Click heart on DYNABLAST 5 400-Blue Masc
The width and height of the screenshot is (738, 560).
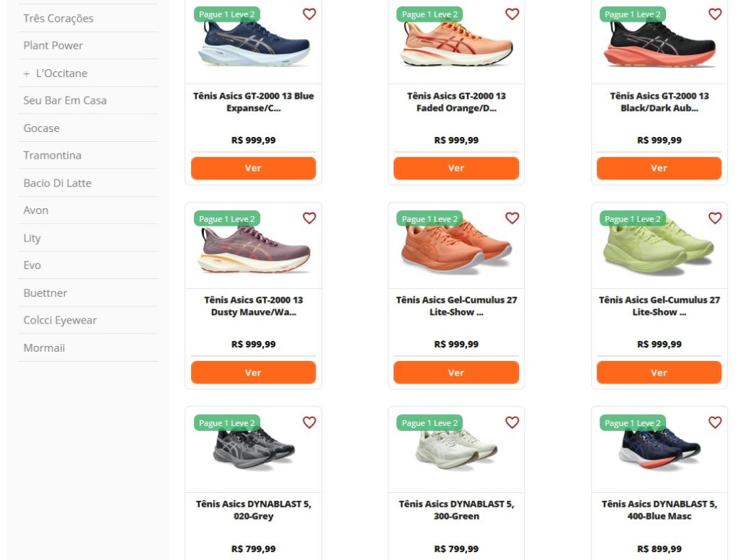(x=715, y=422)
